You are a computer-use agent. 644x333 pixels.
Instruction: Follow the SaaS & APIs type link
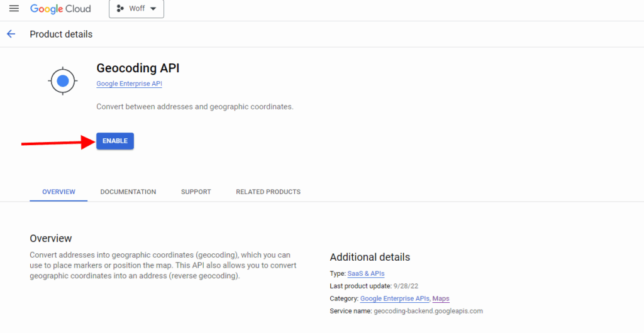click(x=365, y=273)
